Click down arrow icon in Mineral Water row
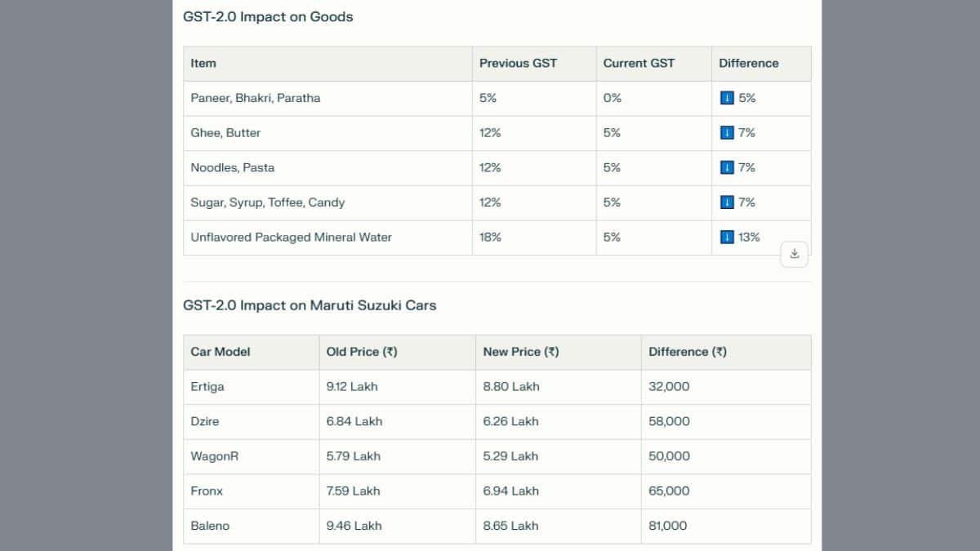Screen dimensions: 980x551 point(727,238)
